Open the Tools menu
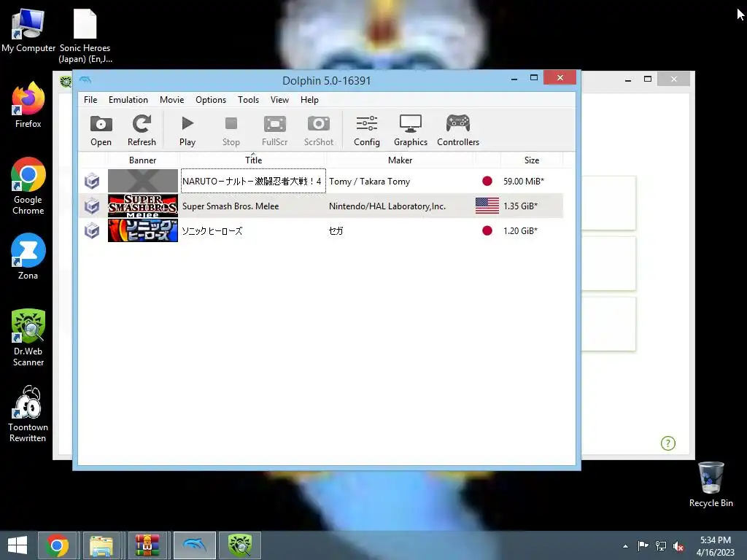 click(x=248, y=99)
